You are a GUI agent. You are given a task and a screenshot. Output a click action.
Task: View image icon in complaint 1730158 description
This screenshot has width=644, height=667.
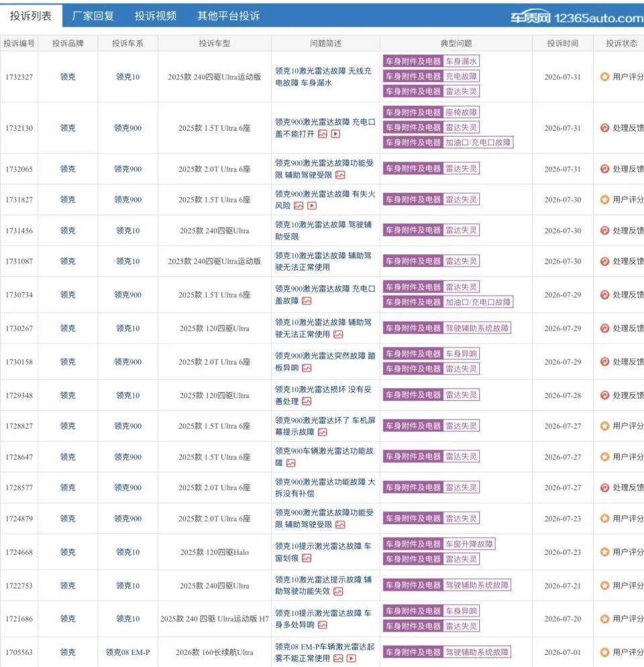pyautogui.click(x=307, y=368)
